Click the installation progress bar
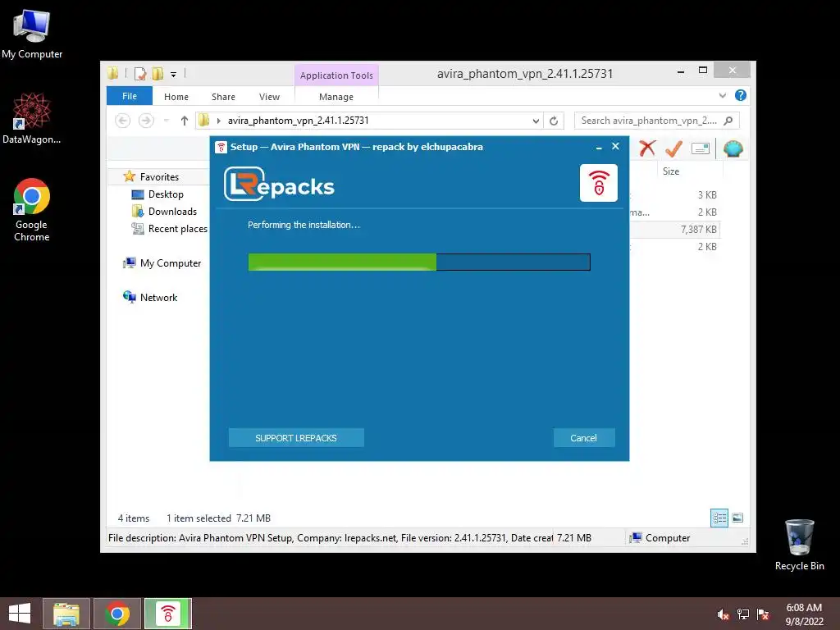Image resolution: width=840 pixels, height=630 pixels. point(419,262)
